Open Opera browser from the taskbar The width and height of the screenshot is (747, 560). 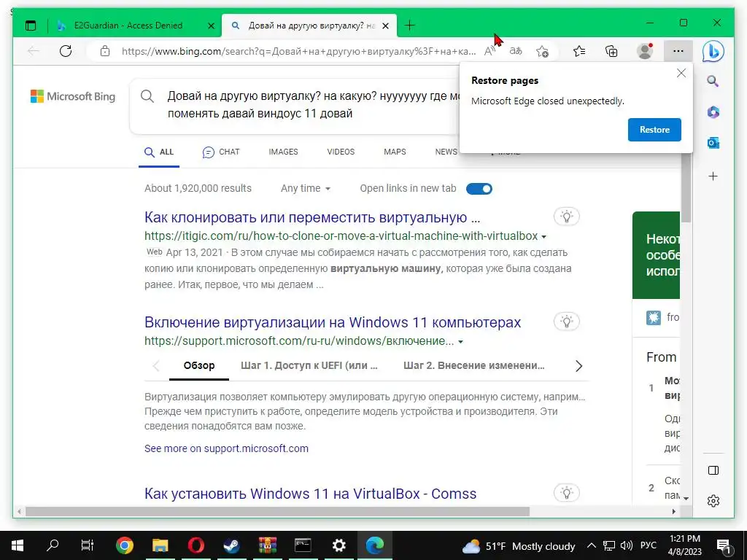[196, 545]
